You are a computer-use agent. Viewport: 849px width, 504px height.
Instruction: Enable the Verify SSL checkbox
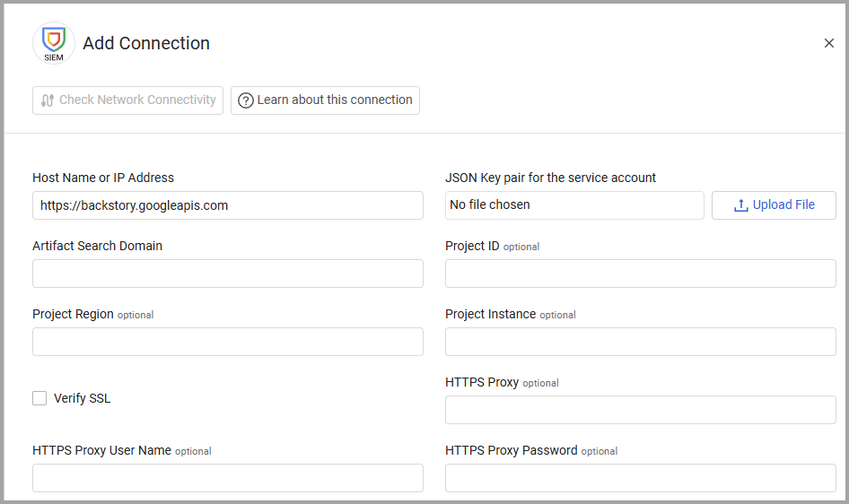tap(39, 398)
